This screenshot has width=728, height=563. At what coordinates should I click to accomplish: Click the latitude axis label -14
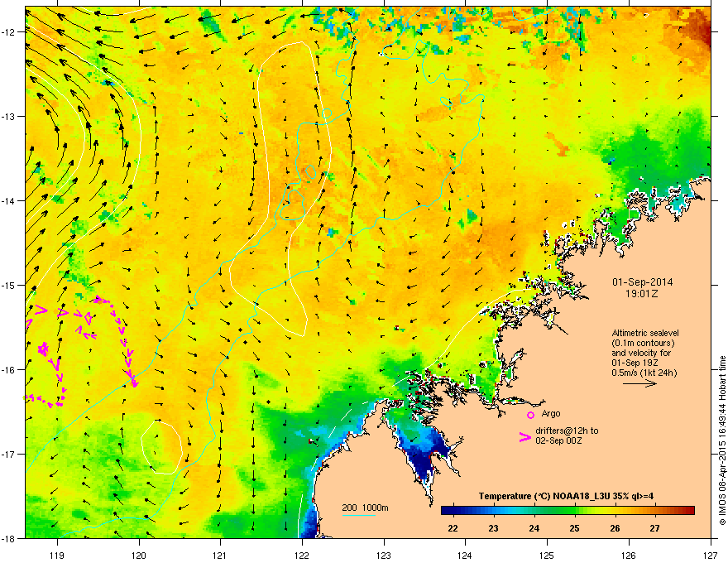[9, 200]
